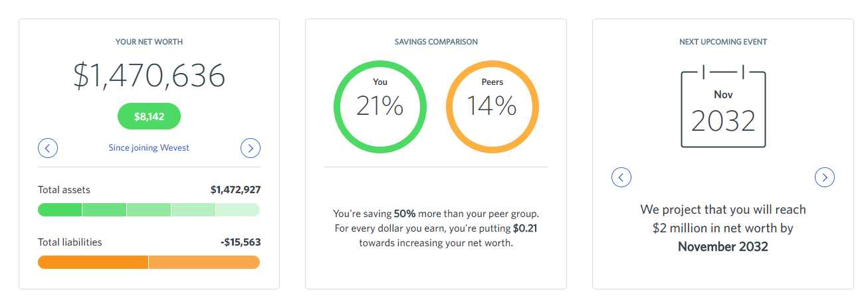Select the fourth assets bar segment

[193, 210]
